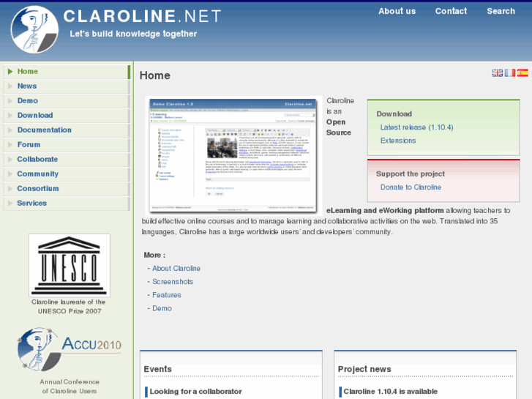This screenshot has width=532, height=399.
Task: Open the Consortium sidebar item
Action: pos(67,188)
